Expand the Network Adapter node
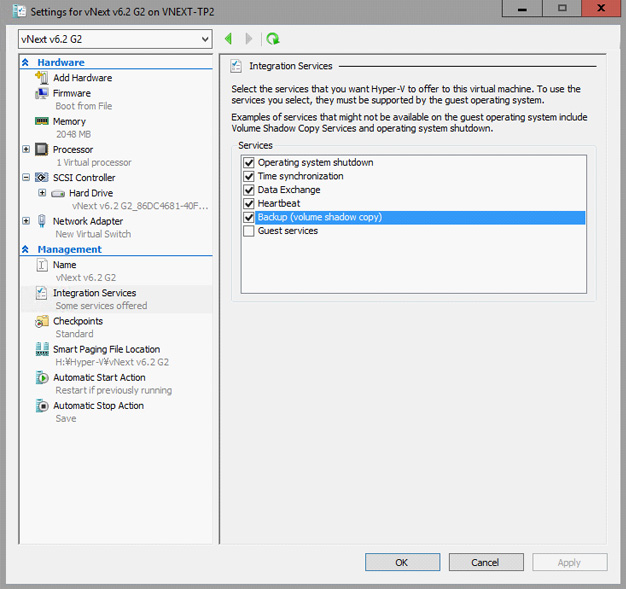Image resolution: width=626 pixels, height=589 pixels. point(26,220)
